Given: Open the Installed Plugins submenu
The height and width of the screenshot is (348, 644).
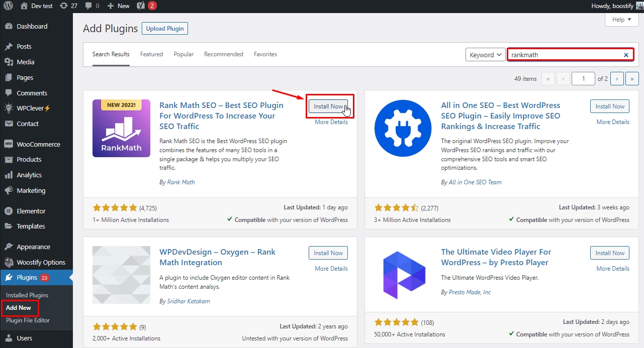Looking at the screenshot, I should click(x=27, y=295).
